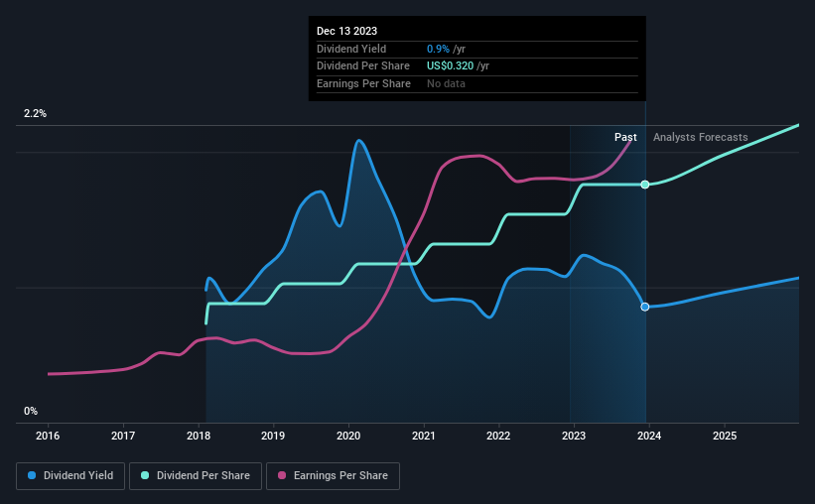815x504 pixels.
Task: Click the blue legend dot for Dividend Yield
Action: [32, 475]
